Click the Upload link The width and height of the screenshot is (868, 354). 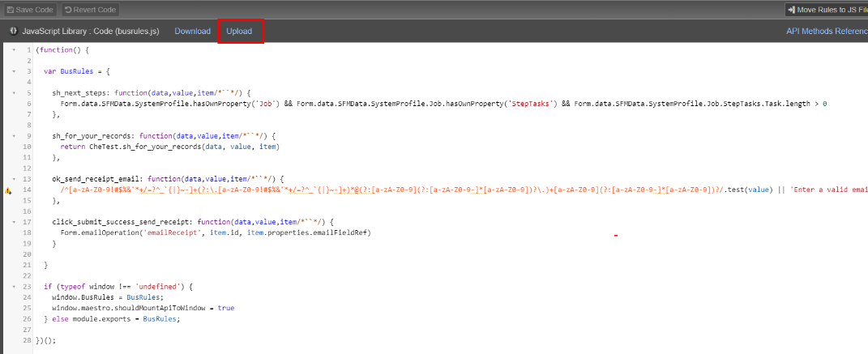(239, 31)
